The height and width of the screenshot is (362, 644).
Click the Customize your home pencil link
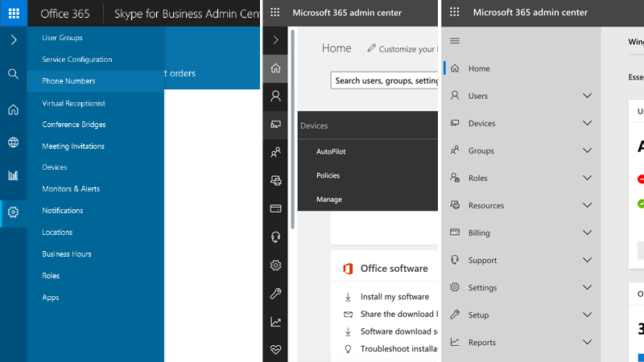[x=402, y=49]
